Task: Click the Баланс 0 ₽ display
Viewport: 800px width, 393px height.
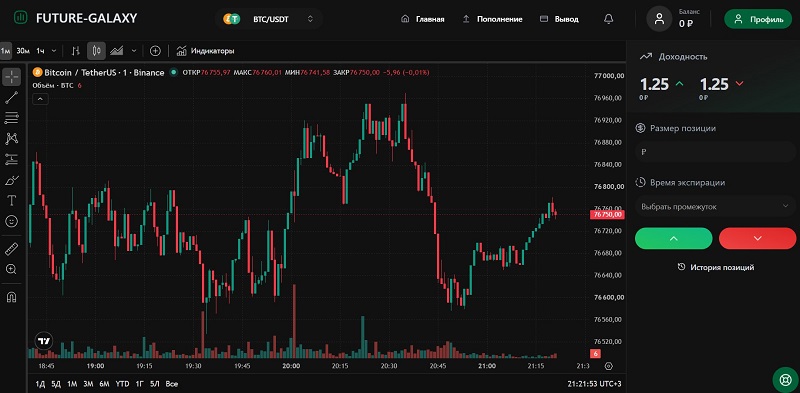Action: click(689, 19)
